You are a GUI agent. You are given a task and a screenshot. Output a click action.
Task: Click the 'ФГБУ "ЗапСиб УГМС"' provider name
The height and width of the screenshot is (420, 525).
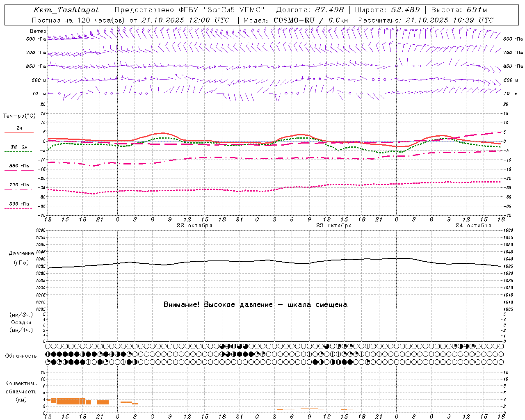[222, 10]
